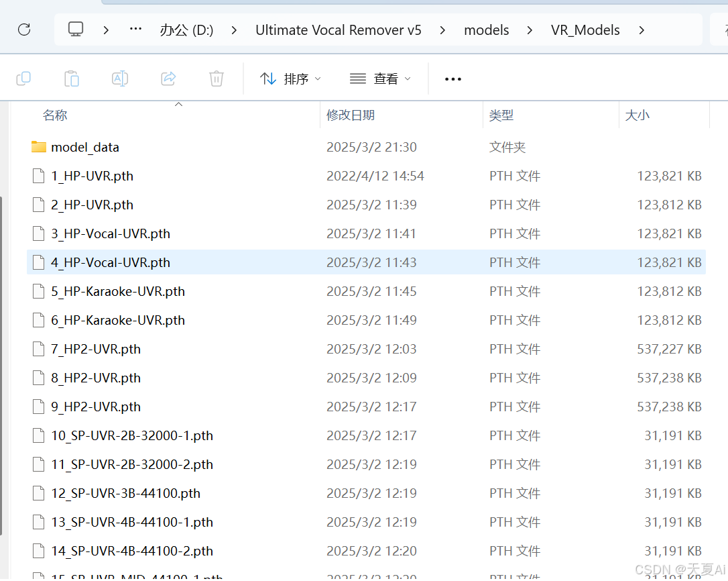Viewport: 728px width, 581px height.
Task: Select file name 9_HP2-UVR.pth
Action: (x=96, y=407)
